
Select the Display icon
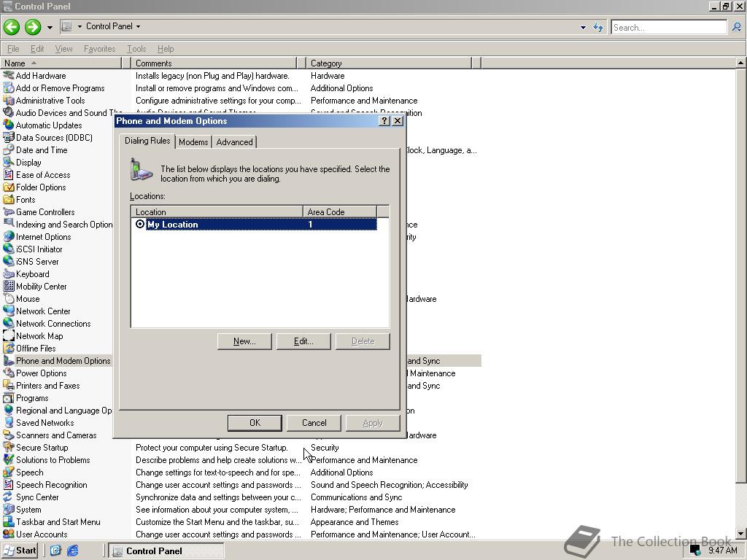click(9, 162)
